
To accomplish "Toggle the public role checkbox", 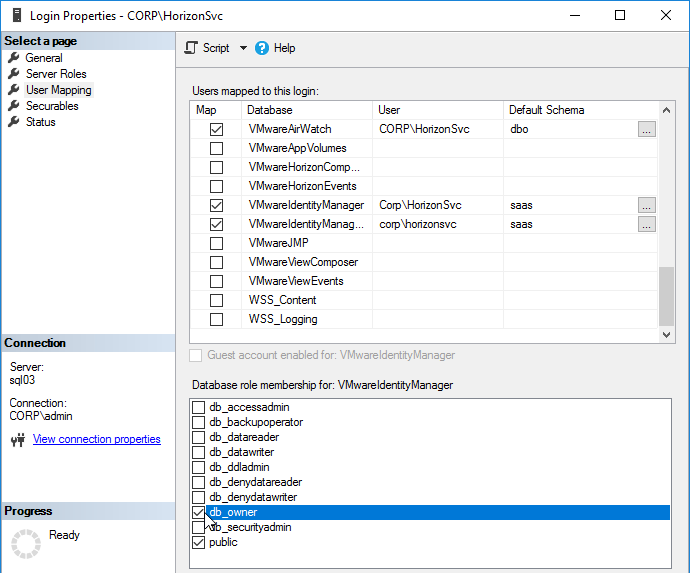I will tap(198, 542).
